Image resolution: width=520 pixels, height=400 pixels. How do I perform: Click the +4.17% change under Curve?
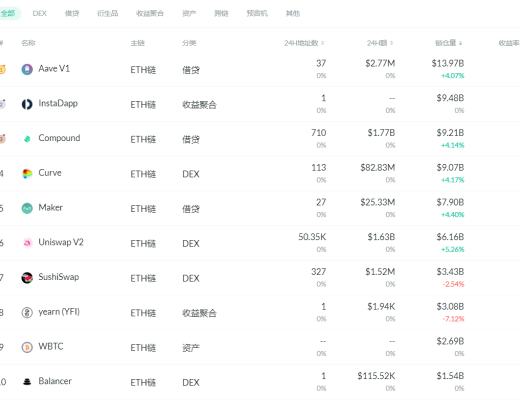click(453, 180)
